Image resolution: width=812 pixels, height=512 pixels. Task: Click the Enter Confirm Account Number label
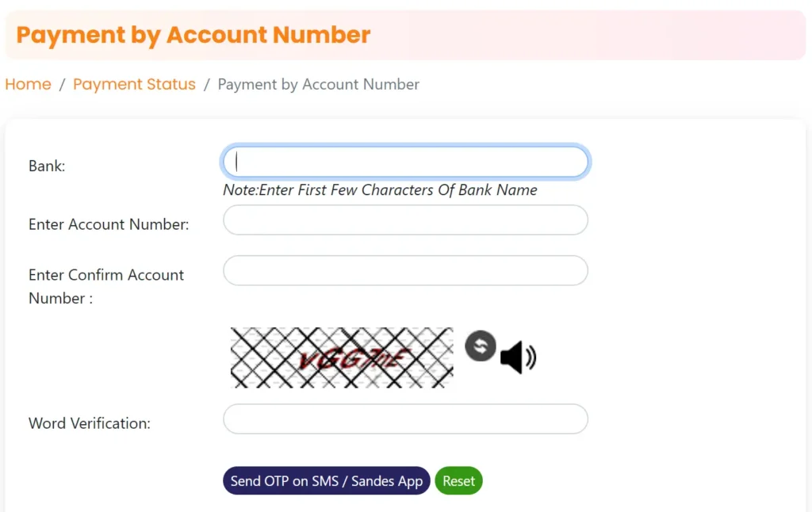[106, 286]
